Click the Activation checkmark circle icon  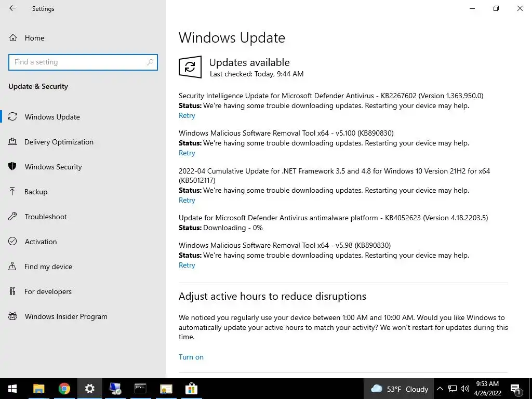coord(12,241)
